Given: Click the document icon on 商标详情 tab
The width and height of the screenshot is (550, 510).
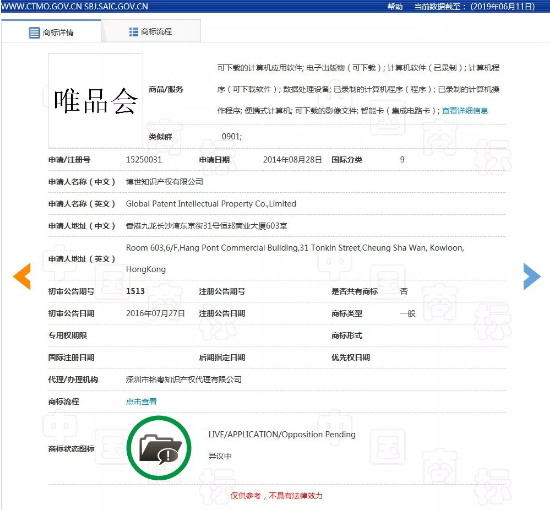Looking at the screenshot, I should 34,33.
